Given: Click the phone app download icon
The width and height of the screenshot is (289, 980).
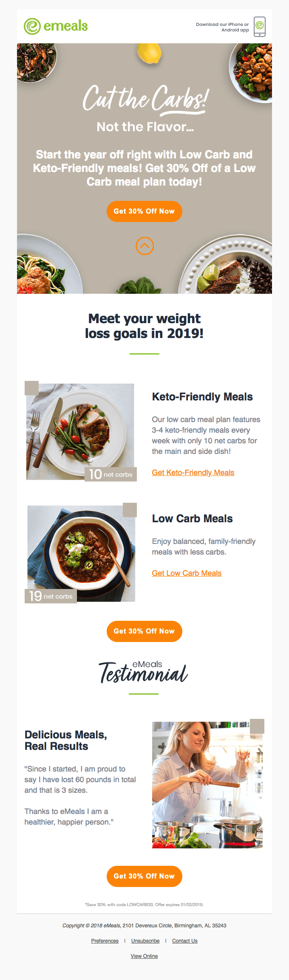Looking at the screenshot, I should point(260,27).
